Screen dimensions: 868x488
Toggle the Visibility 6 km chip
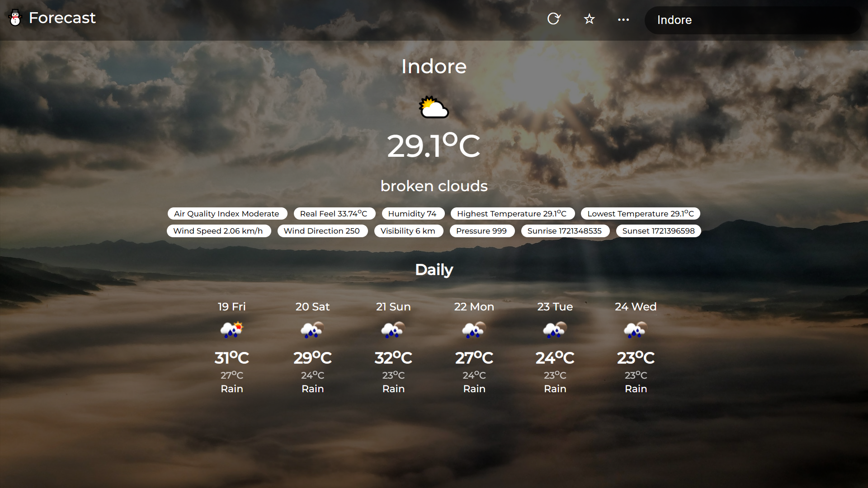[408, 230]
